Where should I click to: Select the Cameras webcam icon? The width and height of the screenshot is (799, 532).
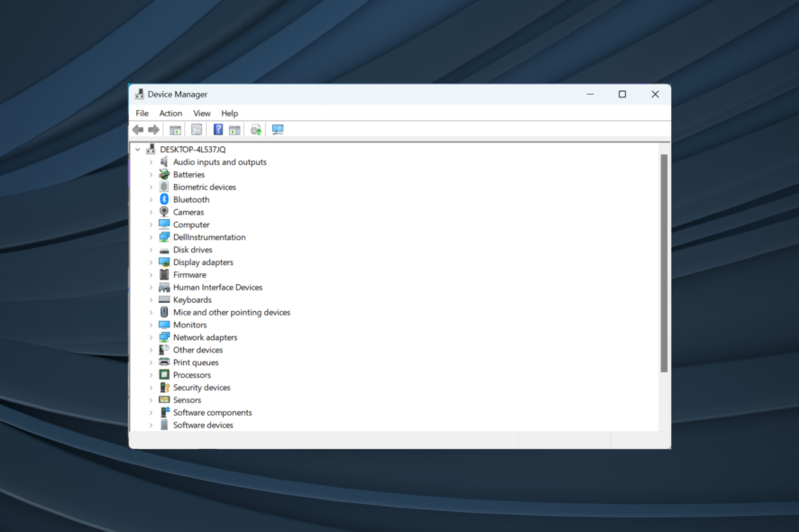point(164,212)
